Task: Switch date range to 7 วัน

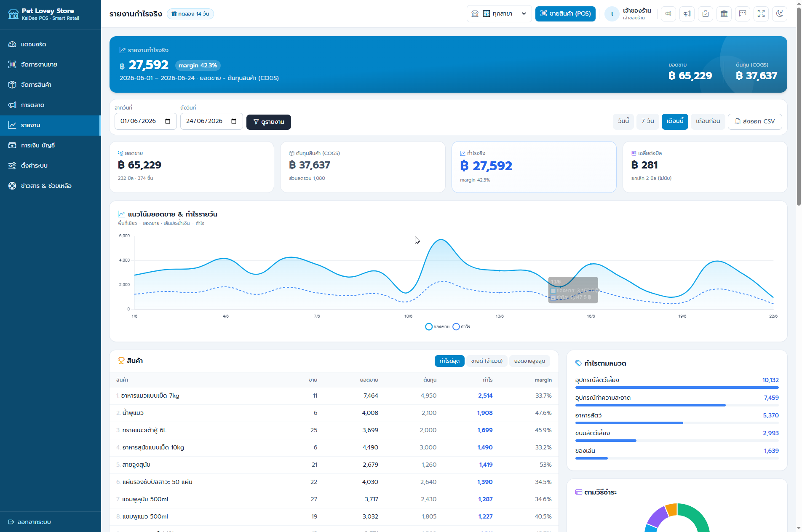Action: tap(648, 121)
